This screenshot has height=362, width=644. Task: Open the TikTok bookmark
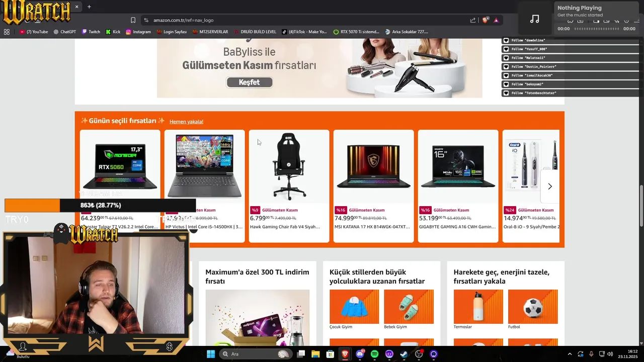pos(304,32)
